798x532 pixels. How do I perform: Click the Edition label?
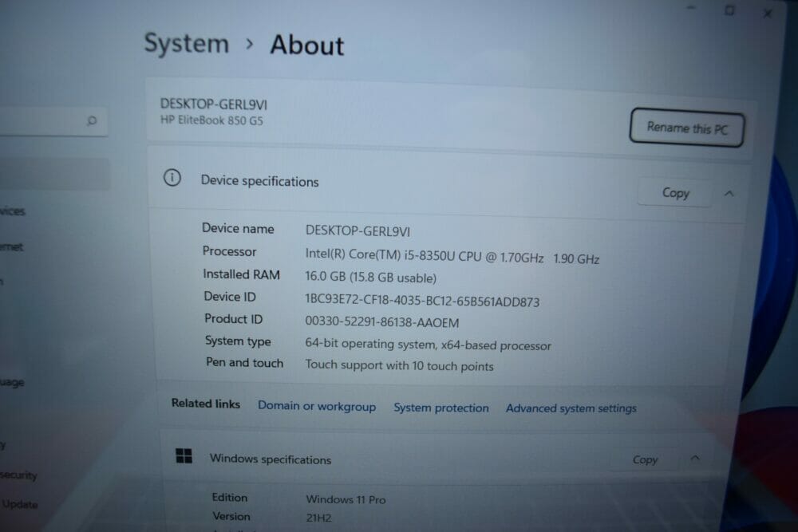point(230,498)
